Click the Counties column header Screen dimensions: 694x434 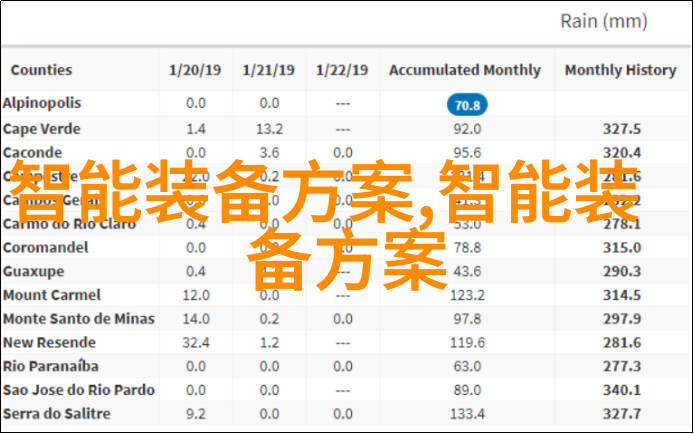(41, 70)
